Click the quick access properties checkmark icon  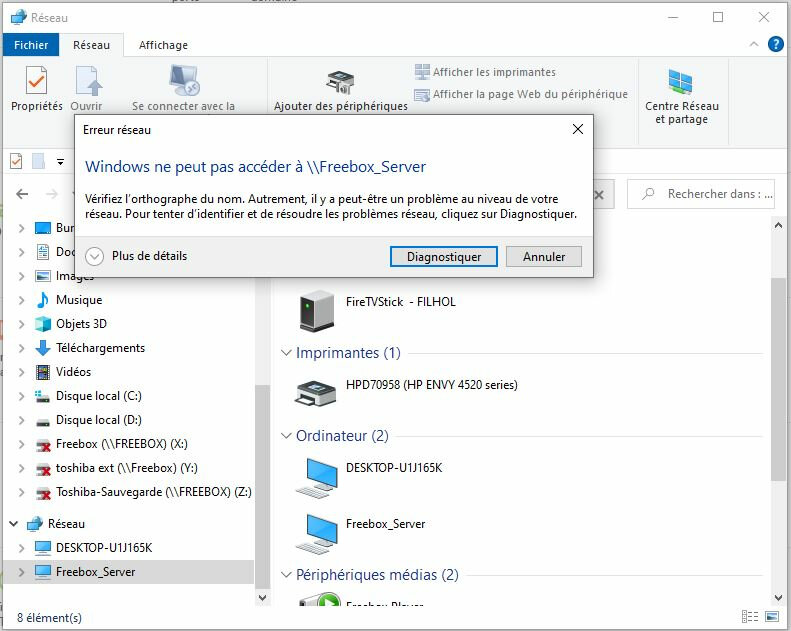pyautogui.click(x=16, y=161)
